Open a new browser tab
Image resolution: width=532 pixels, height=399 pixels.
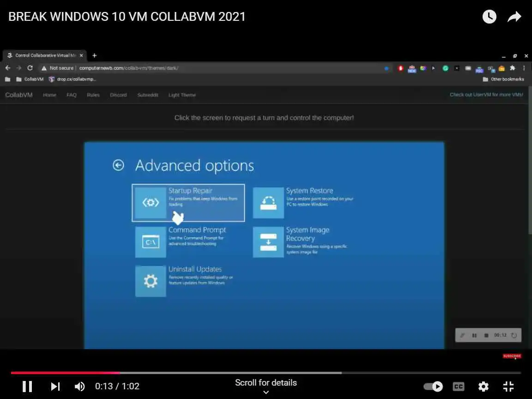click(95, 55)
